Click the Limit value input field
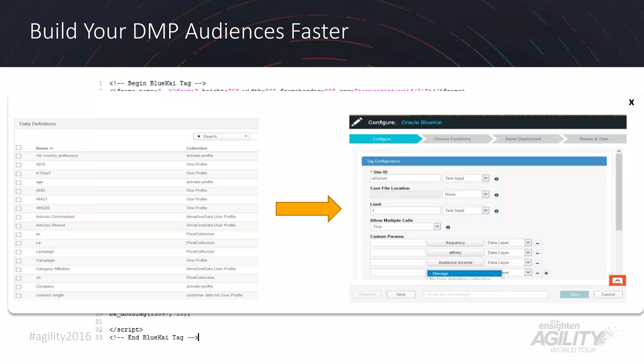Screen dimensions: 644x362 pos(405,211)
